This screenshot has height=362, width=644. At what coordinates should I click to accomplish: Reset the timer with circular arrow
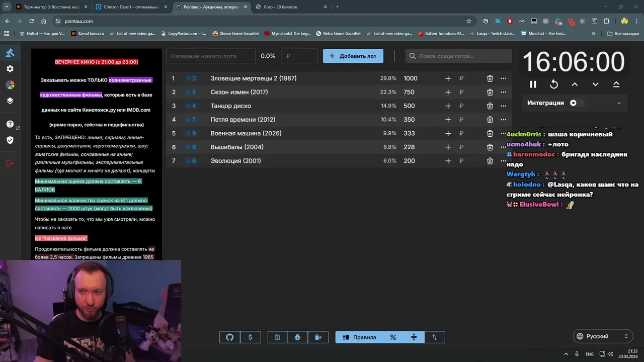click(x=554, y=84)
